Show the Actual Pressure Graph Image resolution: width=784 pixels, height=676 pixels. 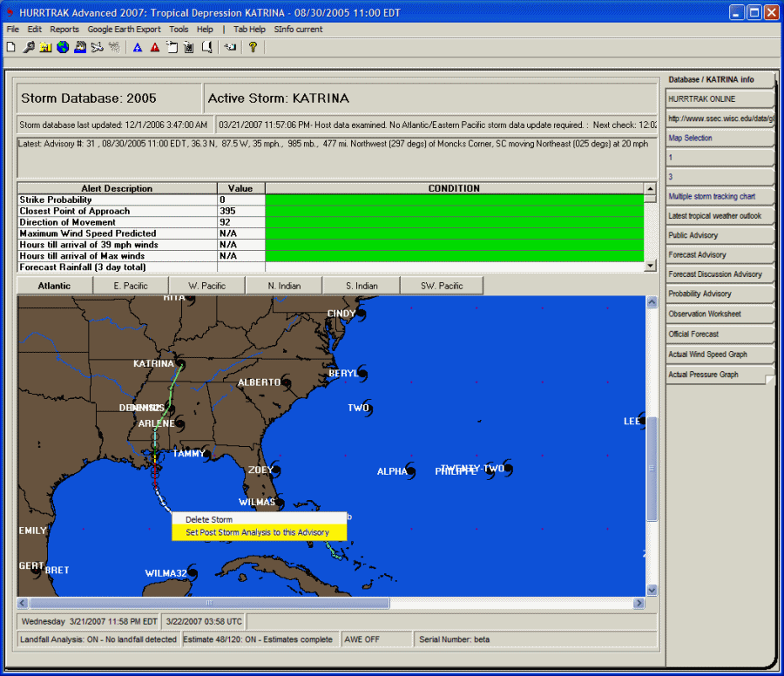point(720,375)
